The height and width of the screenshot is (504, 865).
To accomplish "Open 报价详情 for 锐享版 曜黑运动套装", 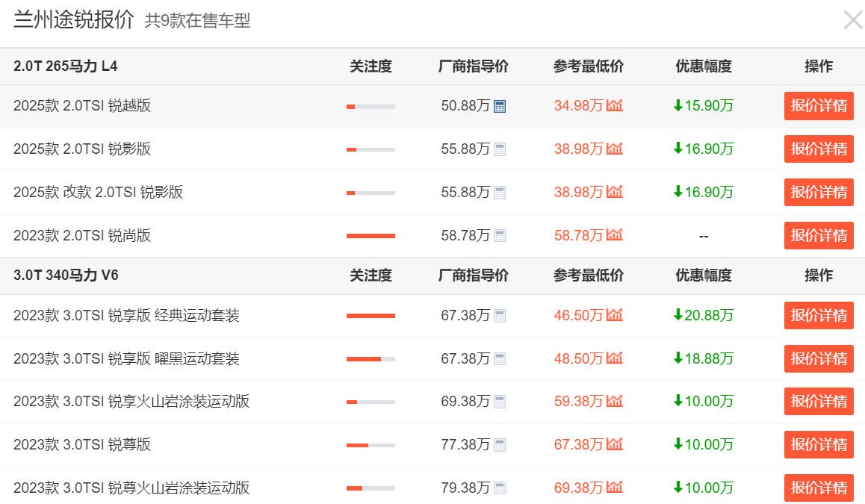I will coord(819,358).
